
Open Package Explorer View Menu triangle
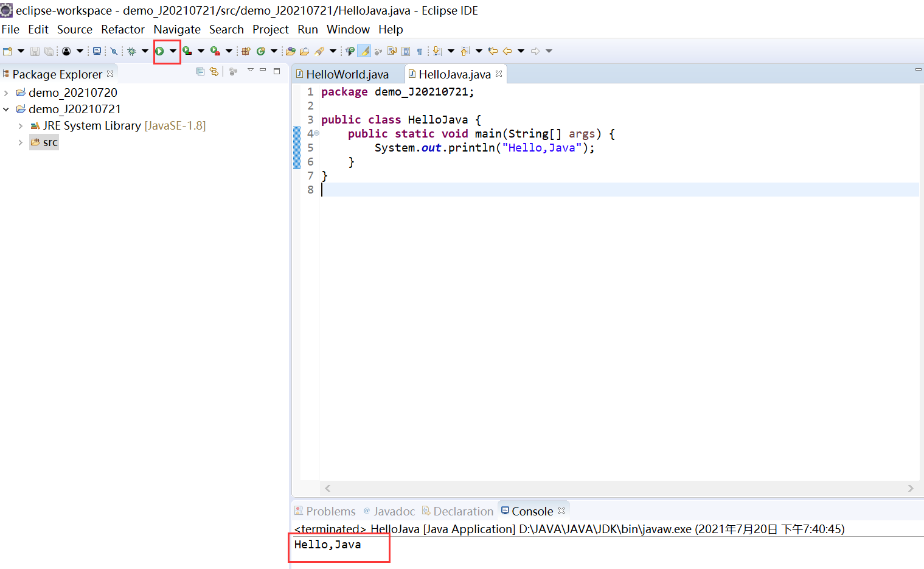point(250,71)
